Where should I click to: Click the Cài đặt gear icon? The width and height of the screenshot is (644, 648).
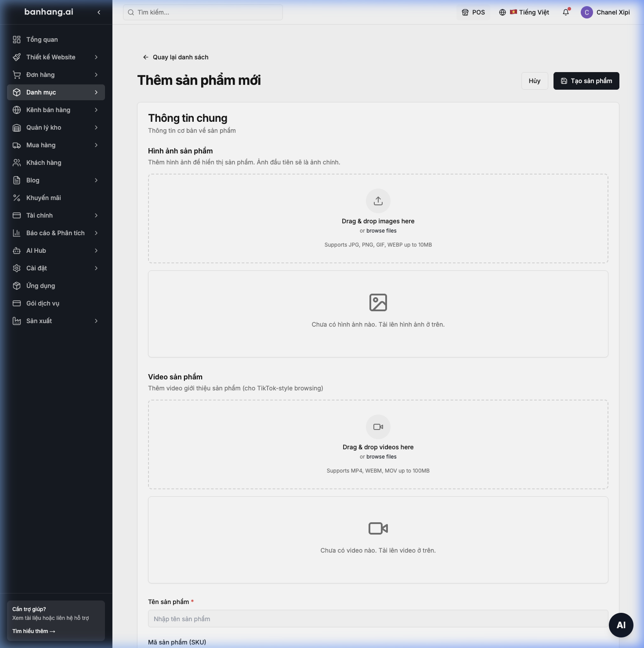17,268
